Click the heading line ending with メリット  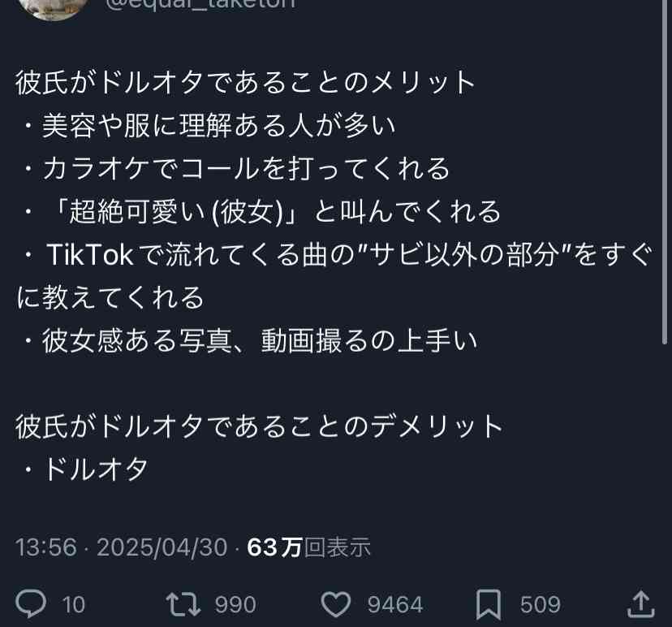tap(245, 81)
